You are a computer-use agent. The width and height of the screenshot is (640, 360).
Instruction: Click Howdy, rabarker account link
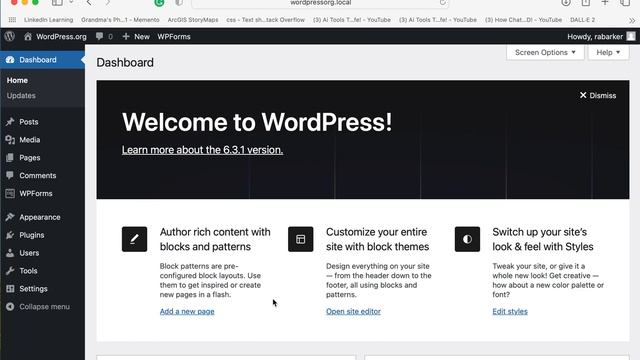[x=595, y=36]
